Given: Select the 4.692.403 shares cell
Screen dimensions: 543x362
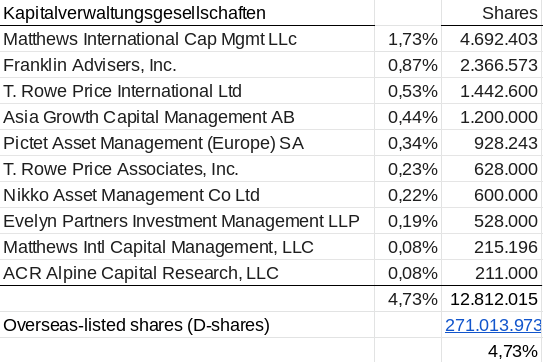Looking at the screenshot, I should pyautogui.click(x=491, y=39).
